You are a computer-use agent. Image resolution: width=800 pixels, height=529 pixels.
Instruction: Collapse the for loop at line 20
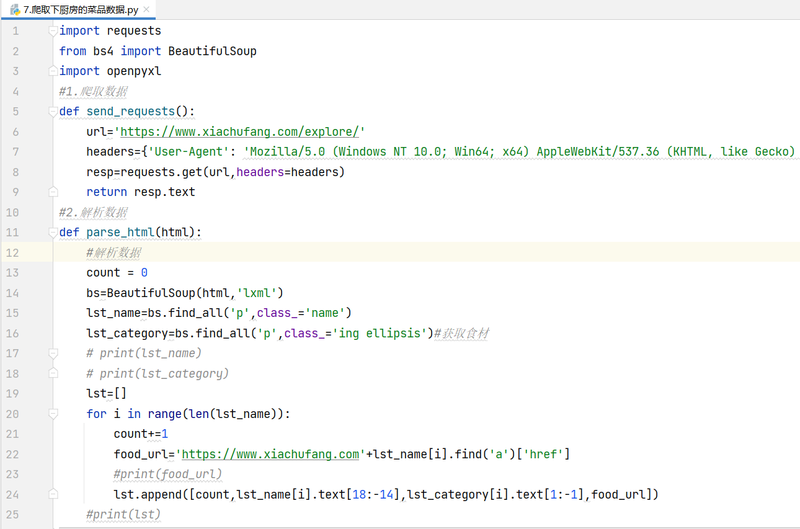53,414
